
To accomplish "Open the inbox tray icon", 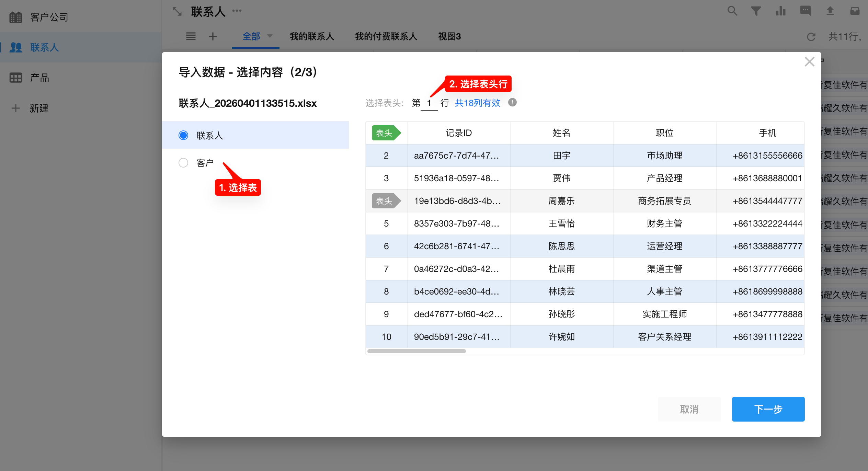I will pos(855,11).
